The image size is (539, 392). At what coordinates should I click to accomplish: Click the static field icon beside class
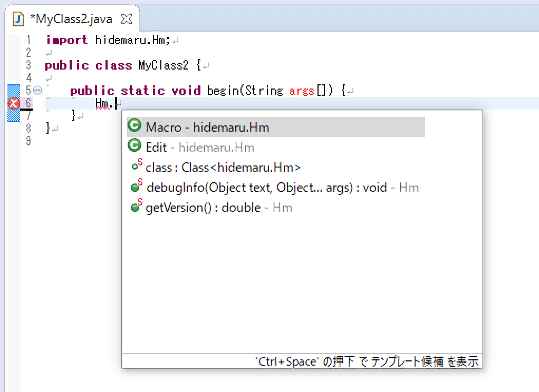click(136, 166)
